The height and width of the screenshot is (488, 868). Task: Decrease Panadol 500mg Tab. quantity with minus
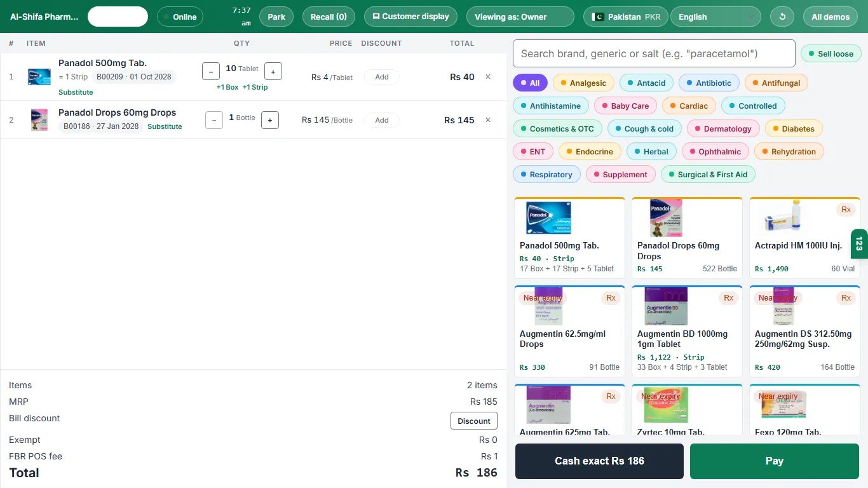(211, 71)
